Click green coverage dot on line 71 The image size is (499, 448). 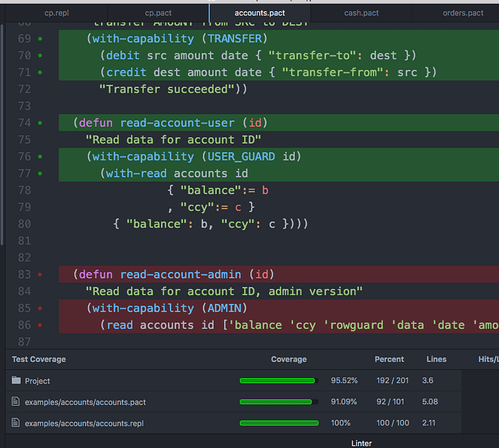point(40,73)
